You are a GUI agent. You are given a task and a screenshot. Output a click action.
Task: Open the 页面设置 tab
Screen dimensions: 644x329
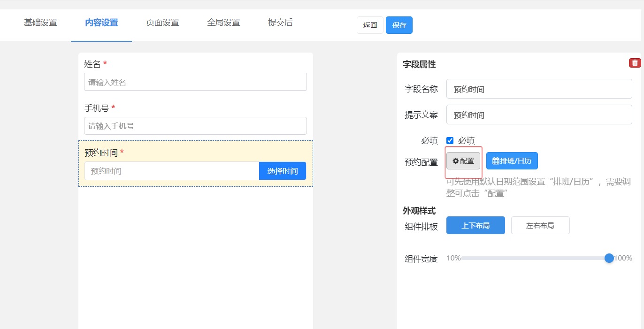(162, 23)
